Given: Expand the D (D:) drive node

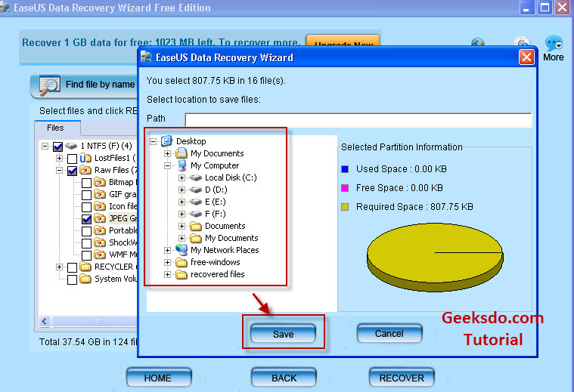Looking at the screenshot, I should tap(182, 190).
